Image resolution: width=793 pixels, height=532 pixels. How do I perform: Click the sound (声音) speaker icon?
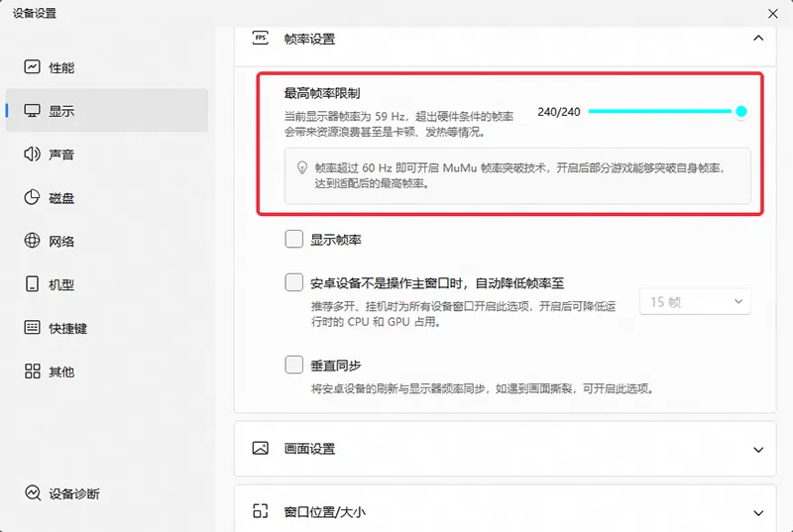click(33, 155)
